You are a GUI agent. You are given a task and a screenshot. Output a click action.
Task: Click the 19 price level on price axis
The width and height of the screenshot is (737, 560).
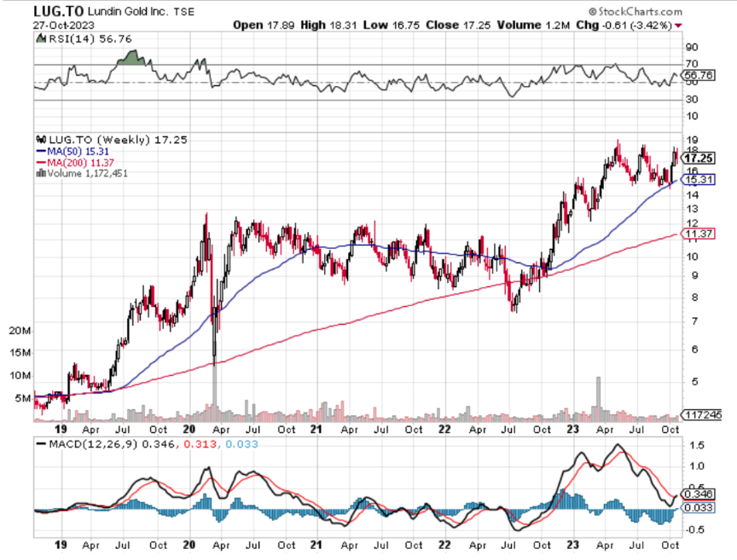point(692,140)
